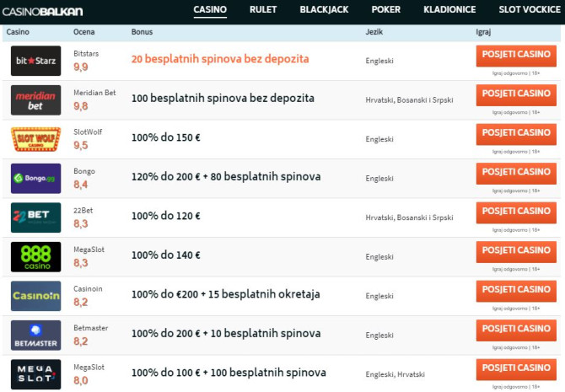Click 100% do 200 € + 10 besplatnih spinova
Viewport: 565px width, 392px height.
click(x=226, y=333)
